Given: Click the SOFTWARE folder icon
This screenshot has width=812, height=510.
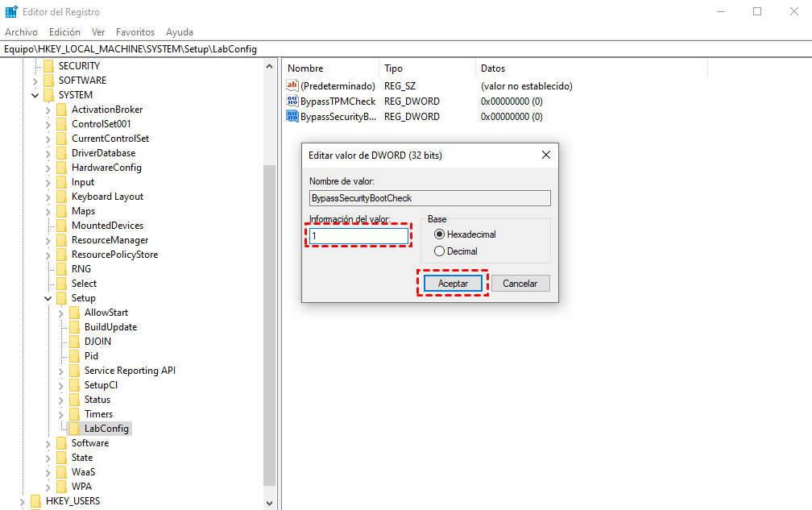Looking at the screenshot, I should (50, 80).
